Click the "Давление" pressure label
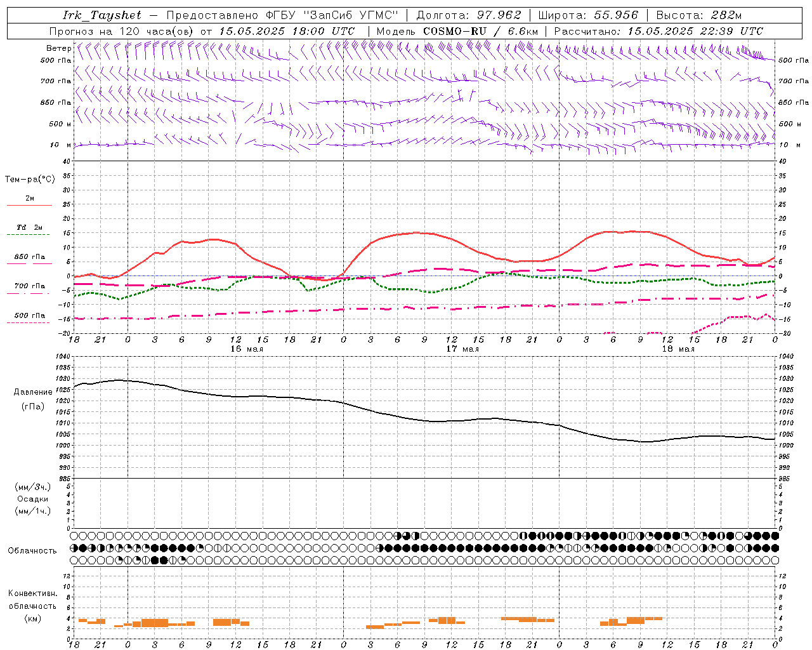Screen dimensions: 812x650 point(33,392)
